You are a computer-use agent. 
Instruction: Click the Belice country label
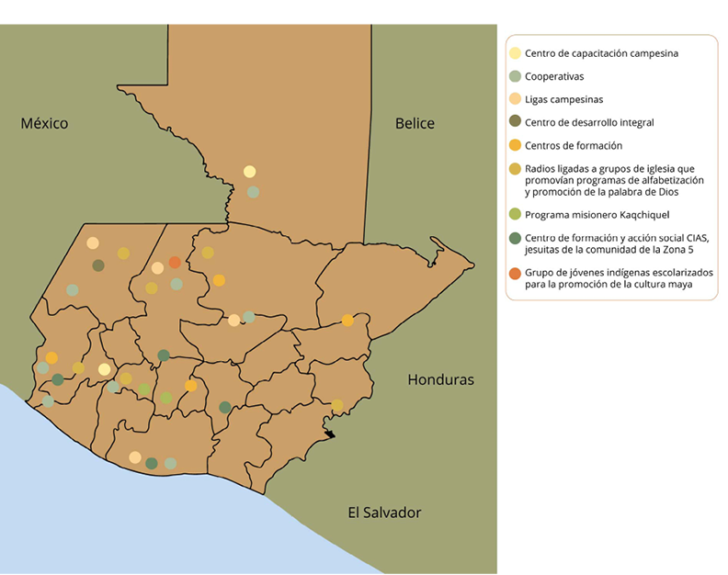tap(415, 124)
